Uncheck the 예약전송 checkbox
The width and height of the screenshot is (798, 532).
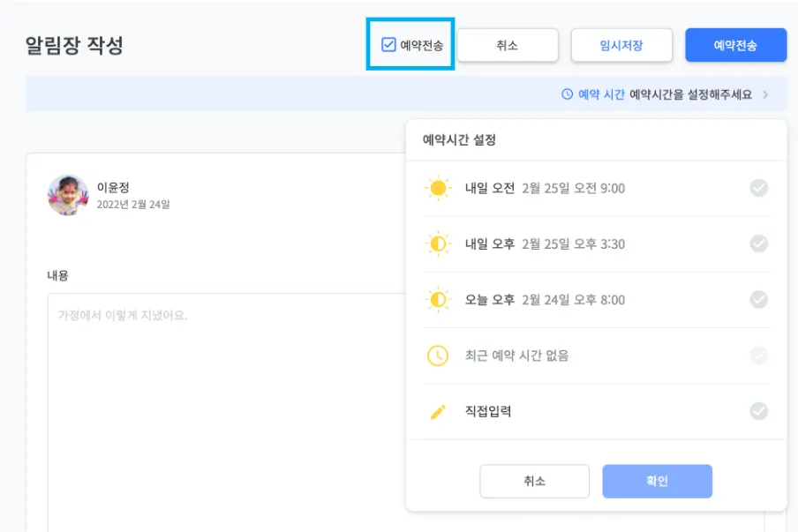(388, 45)
